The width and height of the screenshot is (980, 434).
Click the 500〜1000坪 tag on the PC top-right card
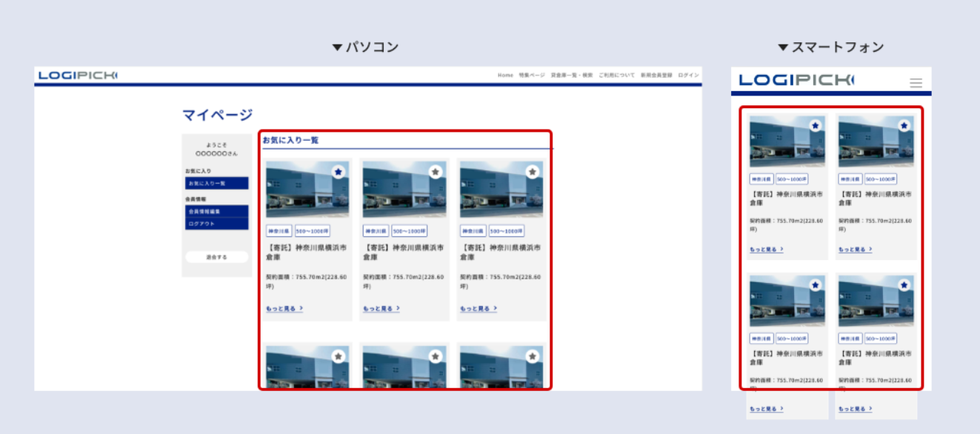click(507, 231)
